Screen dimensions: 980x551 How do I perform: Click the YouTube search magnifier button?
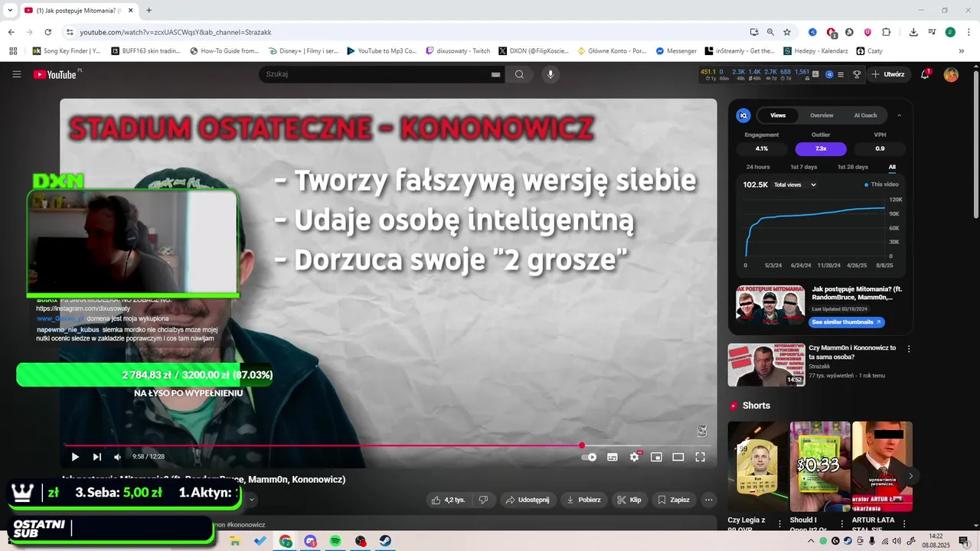coord(519,74)
